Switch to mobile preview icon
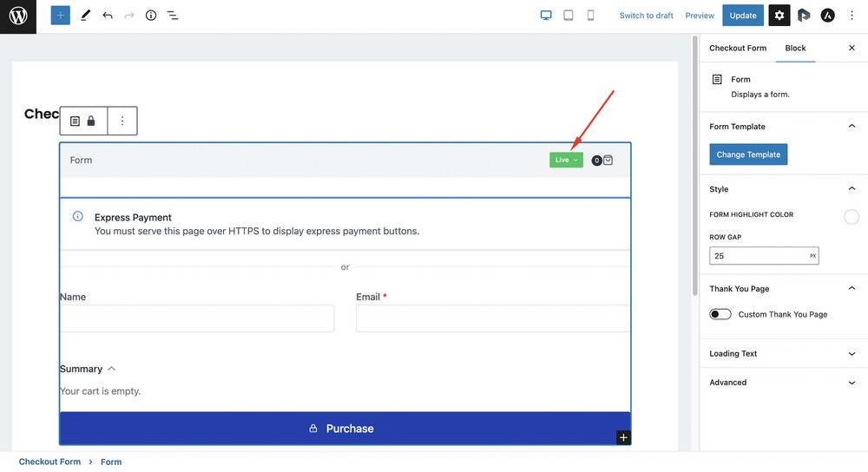The width and height of the screenshot is (868, 472). coord(590,16)
